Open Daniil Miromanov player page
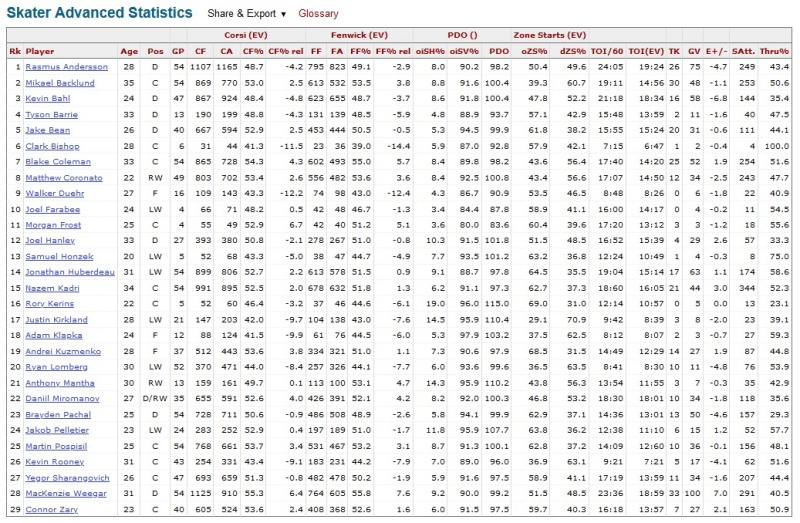This screenshot has height=523, width=800. 62,399
